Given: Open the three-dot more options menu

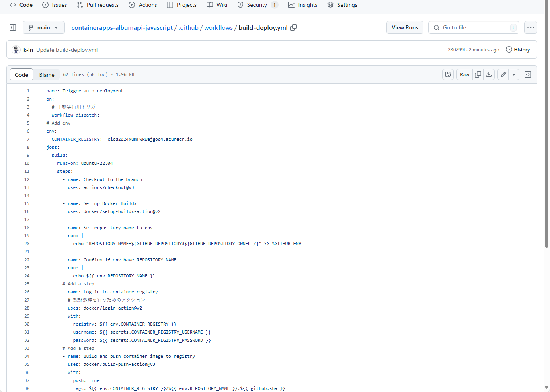Looking at the screenshot, I should click(531, 27).
